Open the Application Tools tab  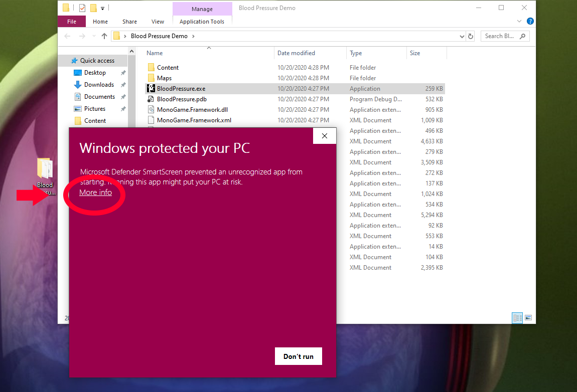click(202, 22)
